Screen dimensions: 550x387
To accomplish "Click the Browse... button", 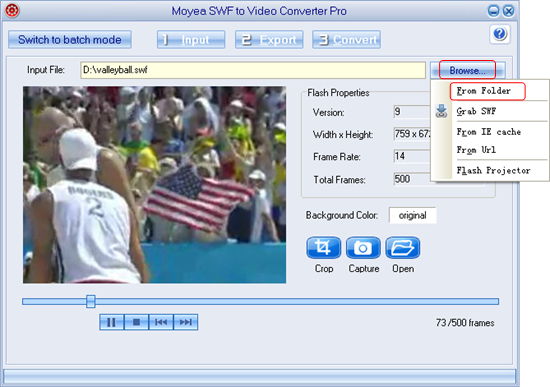I will pyautogui.click(x=468, y=71).
